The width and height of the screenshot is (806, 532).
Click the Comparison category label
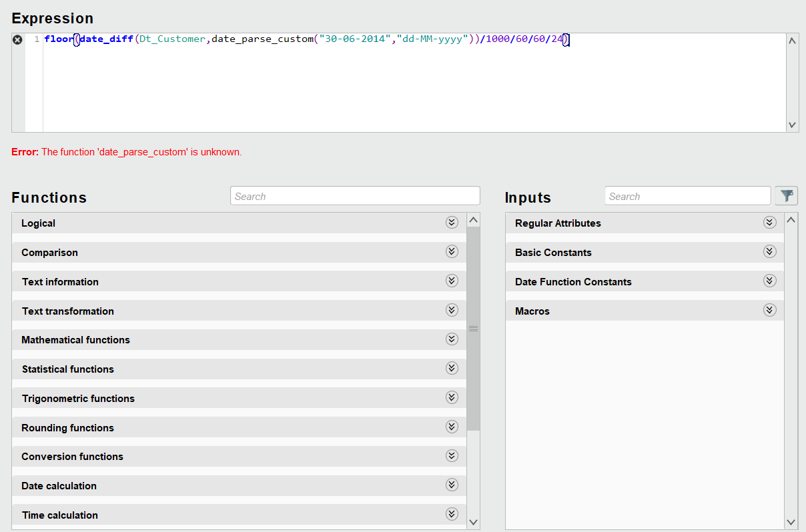[49, 253]
